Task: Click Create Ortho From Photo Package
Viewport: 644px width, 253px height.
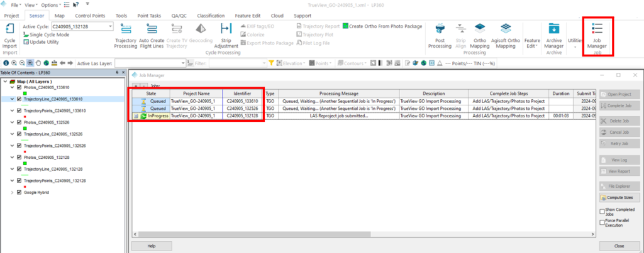Action: click(382, 26)
